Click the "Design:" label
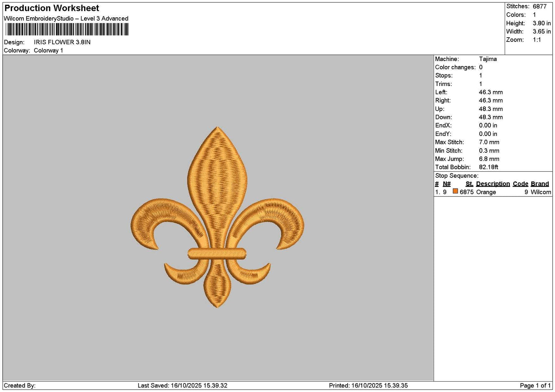The height and width of the screenshot is (392, 555). (14, 42)
